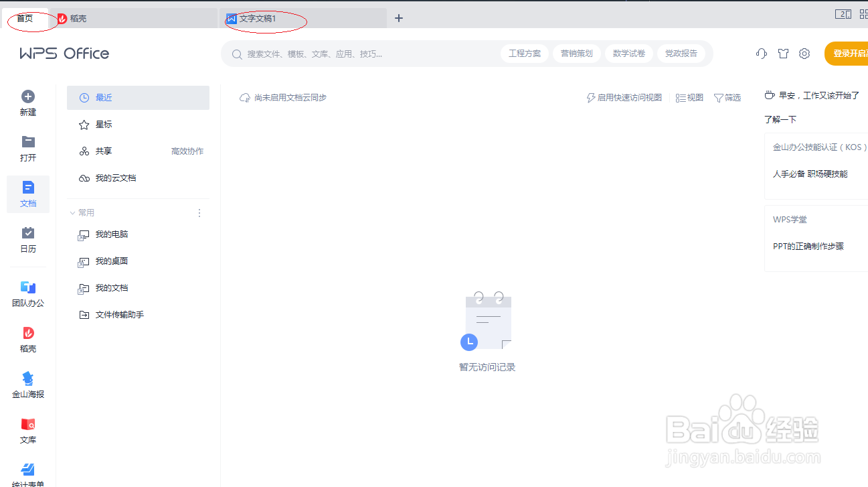868x487 pixels.
Task: Click the 营销策划 search tag
Action: pos(577,54)
